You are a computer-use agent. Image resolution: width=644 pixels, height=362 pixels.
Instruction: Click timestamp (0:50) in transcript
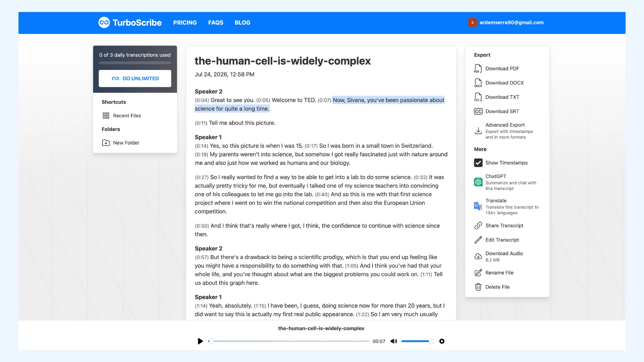tap(202, 226)
